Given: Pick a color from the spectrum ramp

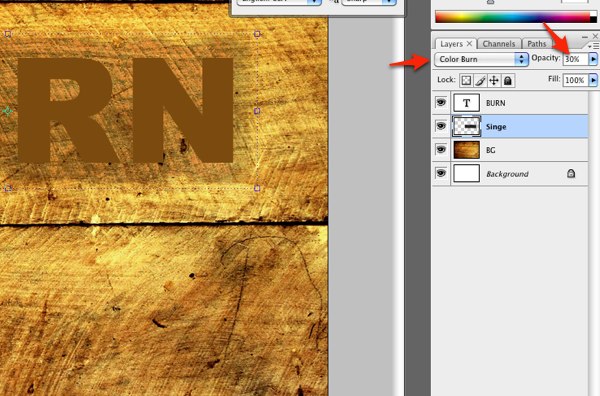Looking at the screenshot, I should pyautogui.click(x=513, y=17).
